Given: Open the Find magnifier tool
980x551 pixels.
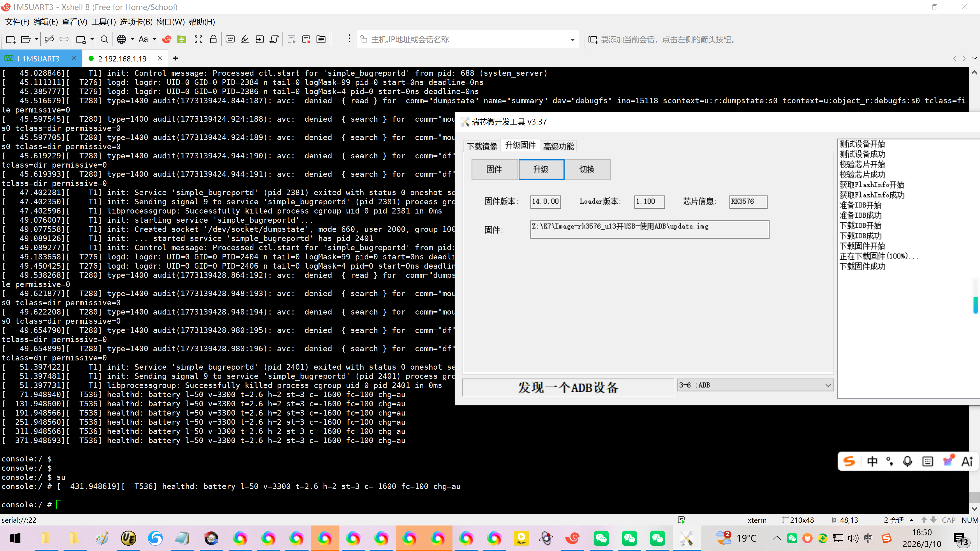Looking at the screenshot, I should 104,39.
